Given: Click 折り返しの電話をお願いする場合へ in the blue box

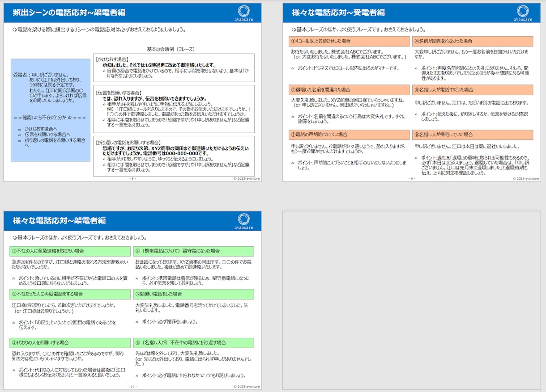Looking at the screenshot, I should click(x=55, y=143).
